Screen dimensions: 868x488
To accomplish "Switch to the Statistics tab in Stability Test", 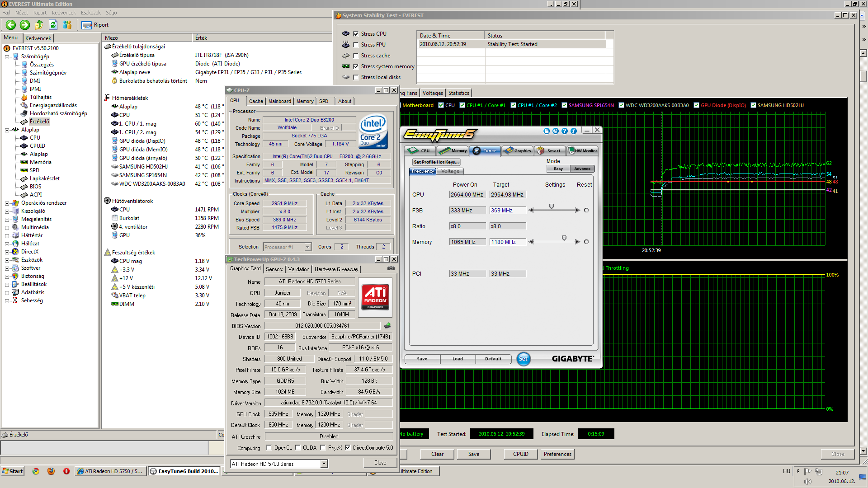I will [x=459, y=93].
